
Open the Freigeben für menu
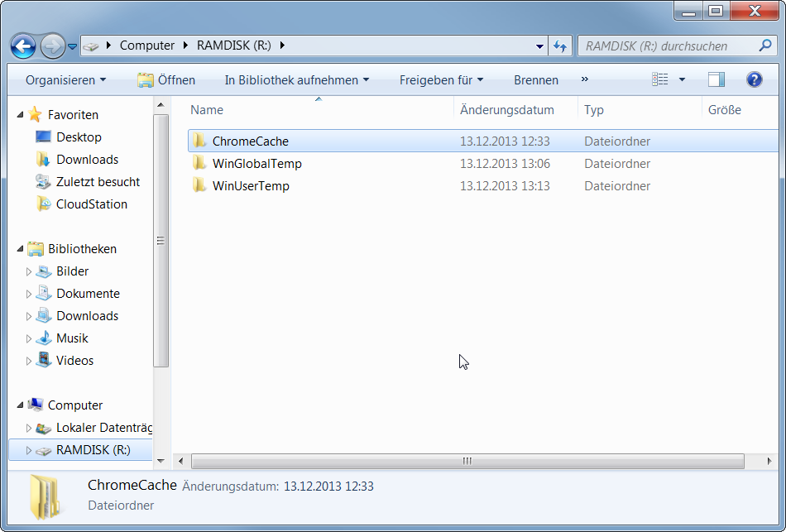(x=441, y=80)
